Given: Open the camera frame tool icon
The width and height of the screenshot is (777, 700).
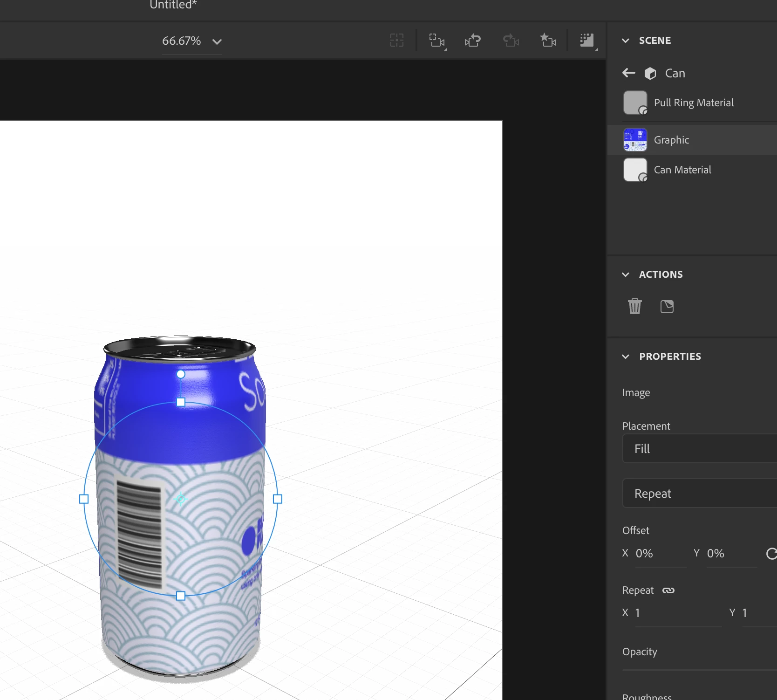Looking at the screenshot, I should 437,41.
